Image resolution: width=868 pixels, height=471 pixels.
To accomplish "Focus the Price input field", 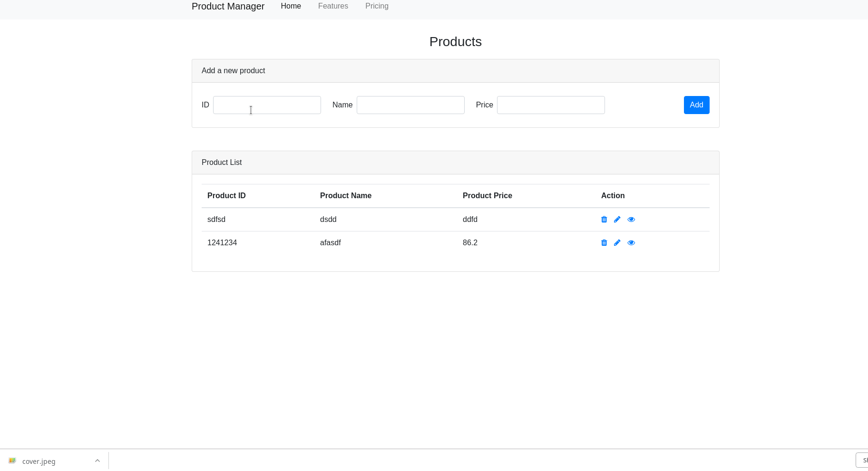I will coord(551,105).
